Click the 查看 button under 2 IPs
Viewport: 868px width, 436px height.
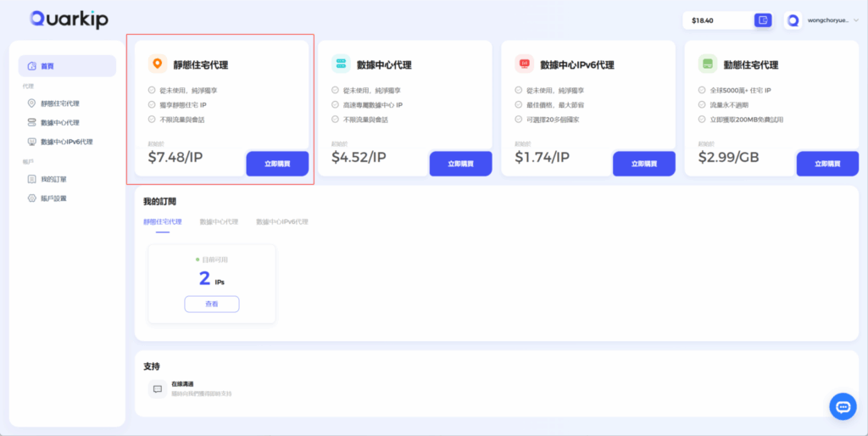[211, 305]
